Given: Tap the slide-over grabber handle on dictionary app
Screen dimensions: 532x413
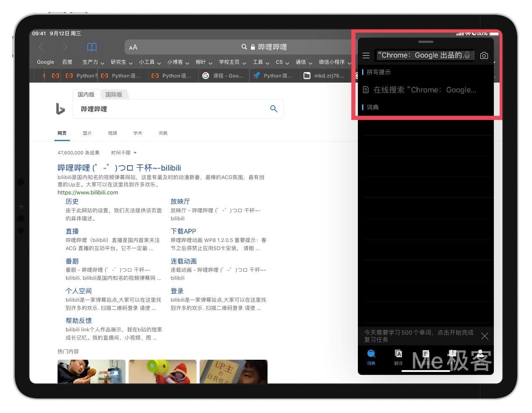Looking at the screenshot, I should click(x=425, y=42).
